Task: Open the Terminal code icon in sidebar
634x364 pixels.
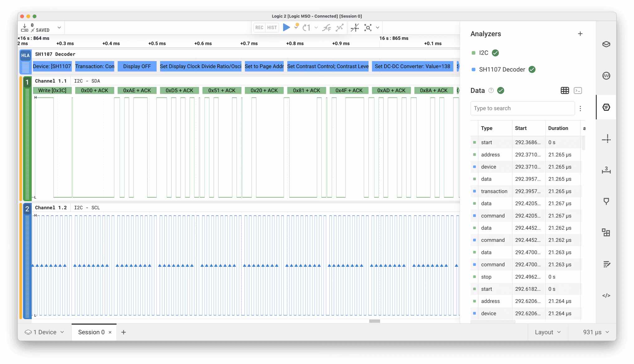Action: tap(606, 295)
